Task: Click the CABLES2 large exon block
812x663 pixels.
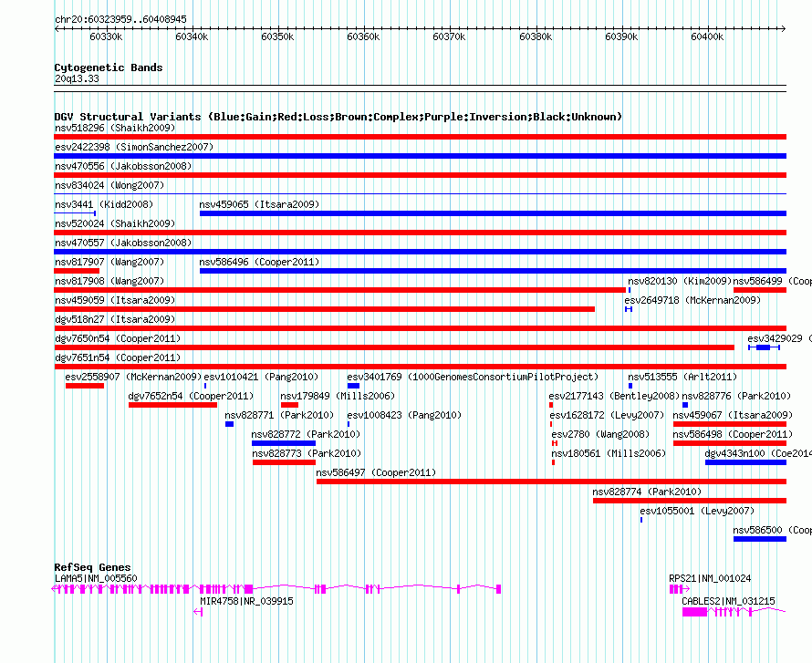Action: click(x=694, y=612)
